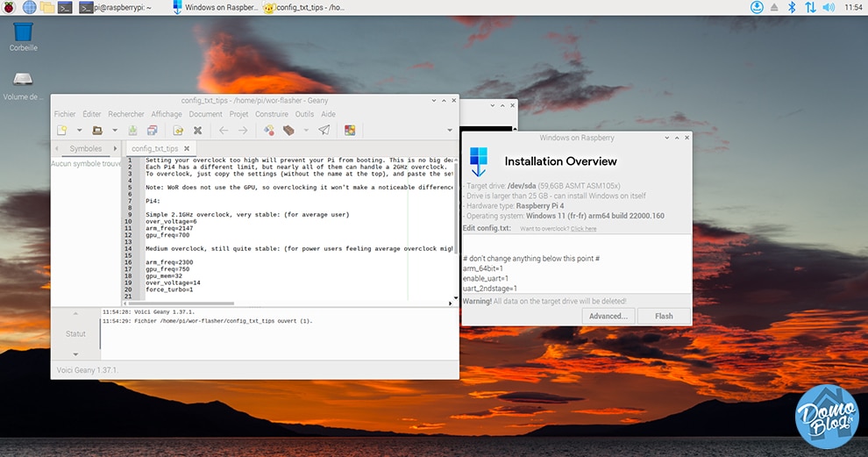Viewport: 868px width, 457px height.
Task: Click the revert/reload file icon
Action: pos(178,130)
